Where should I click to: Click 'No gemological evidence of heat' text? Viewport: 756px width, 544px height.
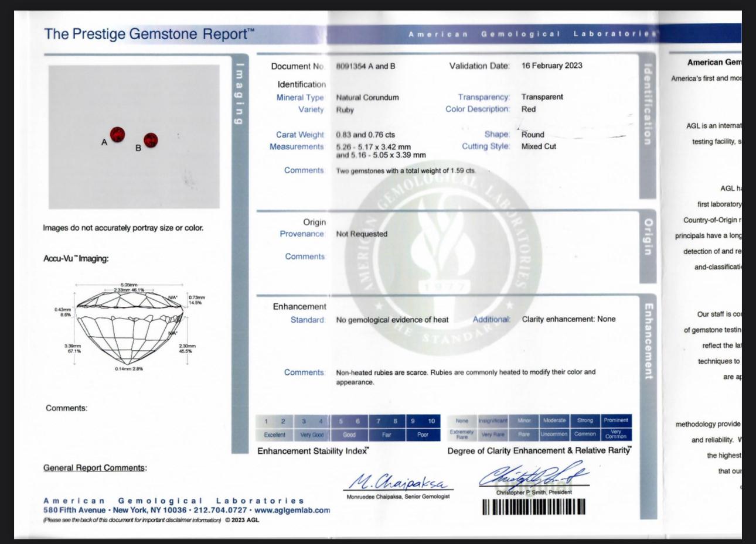click(392, 320)
